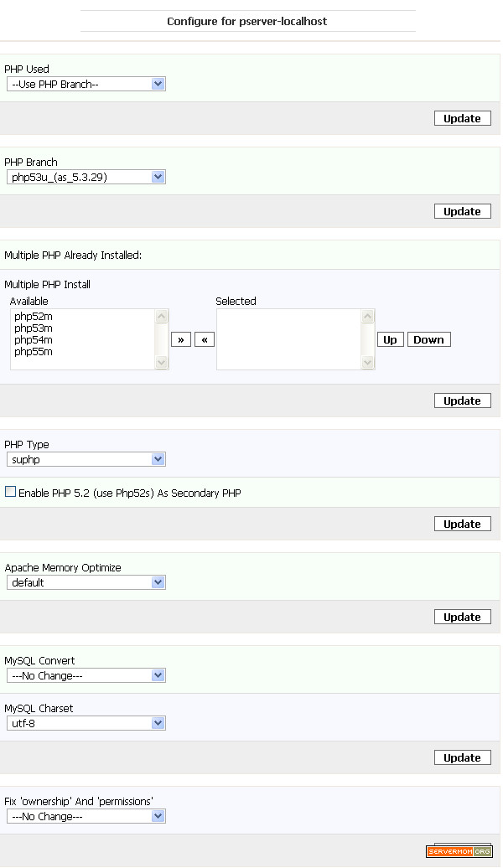This screenshot has width=503, height=868.
Task: Expand the PHP Type suphp dropdown
Action: pyautogui.click(x=86, y=459)
